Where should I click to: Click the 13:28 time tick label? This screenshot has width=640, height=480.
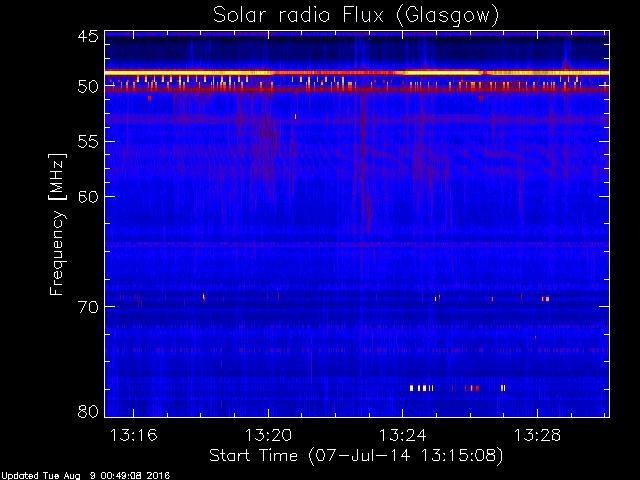(x=537, y=435)
